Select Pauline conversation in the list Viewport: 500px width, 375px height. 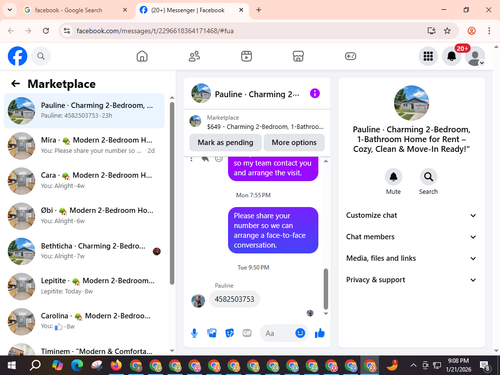84,111
